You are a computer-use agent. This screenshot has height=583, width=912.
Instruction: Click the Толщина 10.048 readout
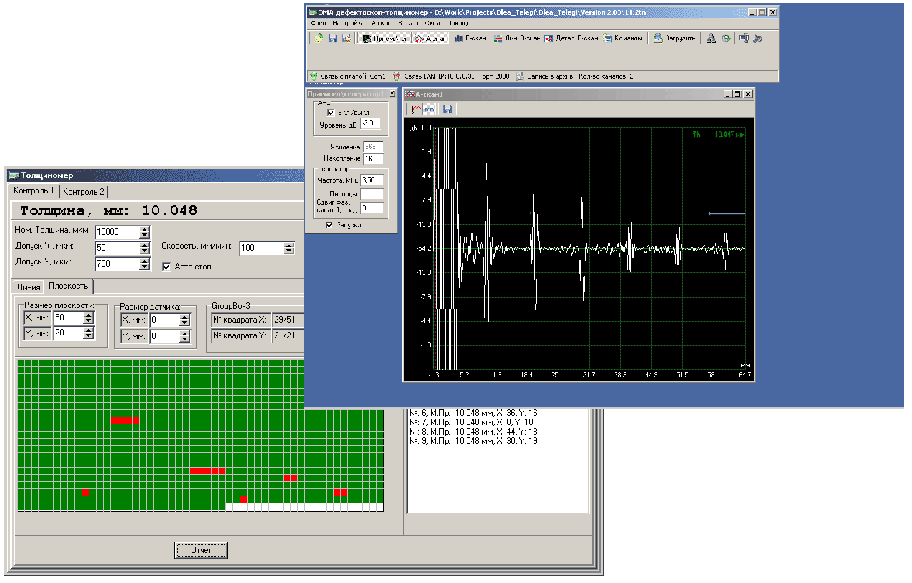click(x=109, y=211)
